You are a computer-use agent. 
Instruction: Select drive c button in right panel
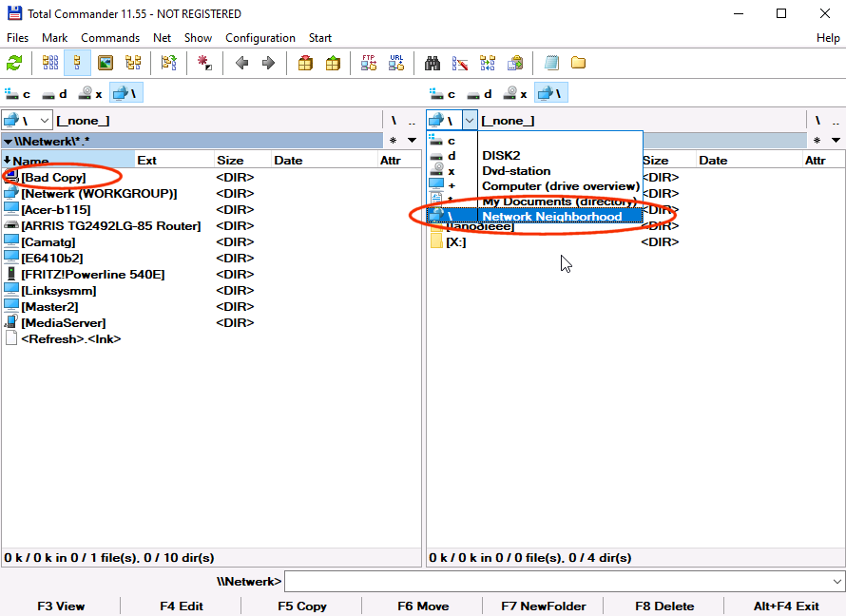pyautogui.click(x=442, y=94)
